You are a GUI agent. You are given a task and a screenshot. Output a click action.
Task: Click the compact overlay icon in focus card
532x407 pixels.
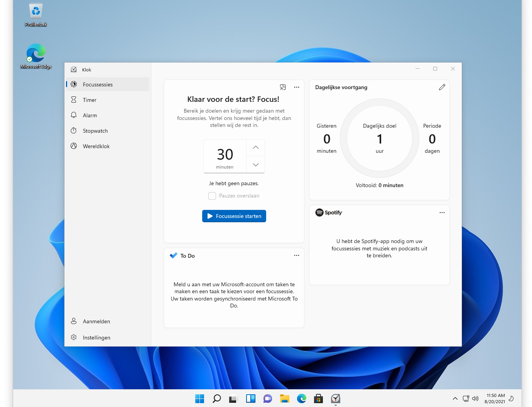click(283, 87)
